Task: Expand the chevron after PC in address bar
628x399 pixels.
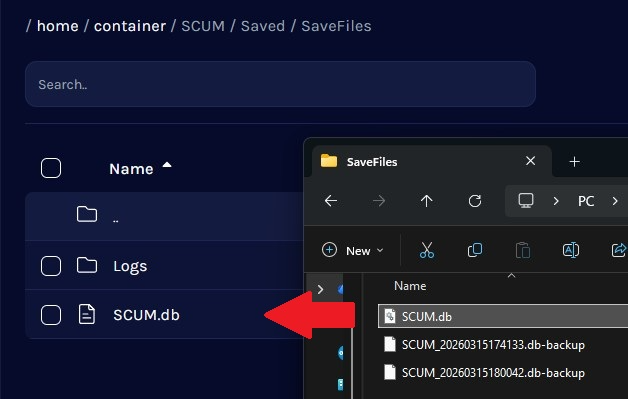Action: pyautogui.click(x=615, y=201)
